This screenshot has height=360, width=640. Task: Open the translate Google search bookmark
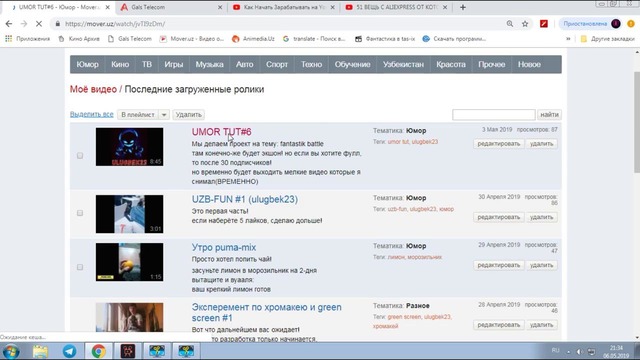[x=314, y=39]
